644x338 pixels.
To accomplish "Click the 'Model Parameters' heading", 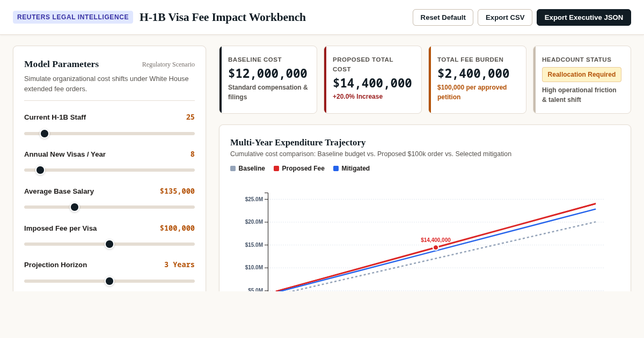I will pyautogui.click(x=62, y=64).
